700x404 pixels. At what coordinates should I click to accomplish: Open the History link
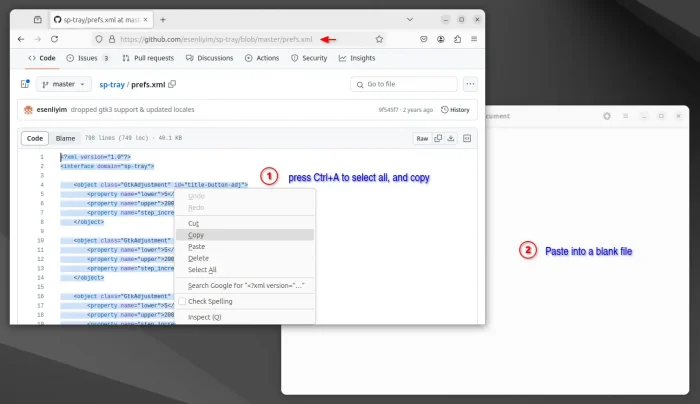coord(455,110)
